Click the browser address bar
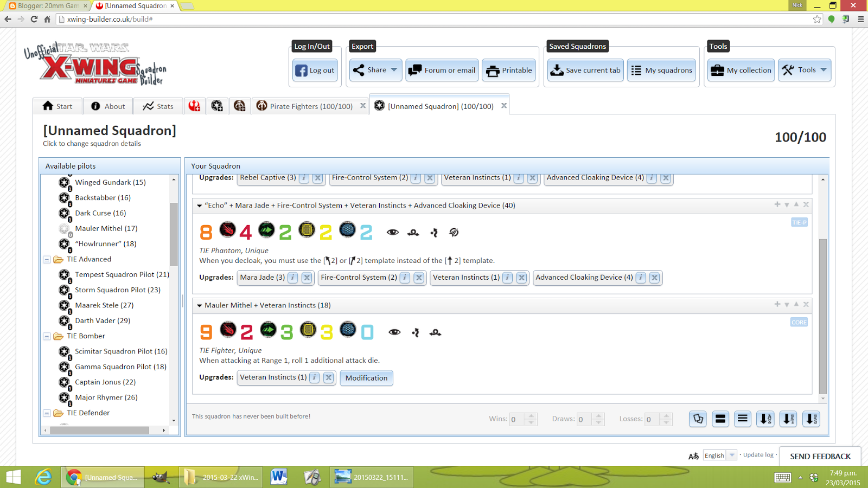 pyautogui.click(x=434, y=19)
